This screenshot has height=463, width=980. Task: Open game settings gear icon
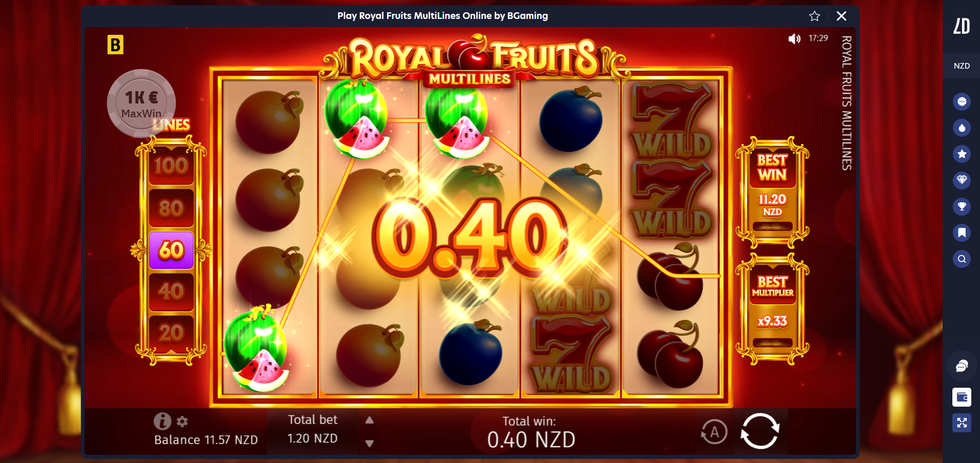(182, 422)
